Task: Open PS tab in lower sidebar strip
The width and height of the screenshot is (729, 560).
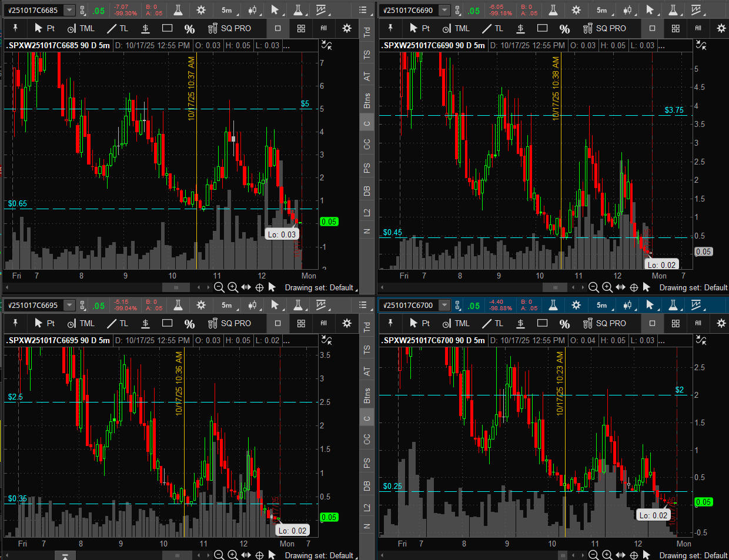Action: [367, 463]
